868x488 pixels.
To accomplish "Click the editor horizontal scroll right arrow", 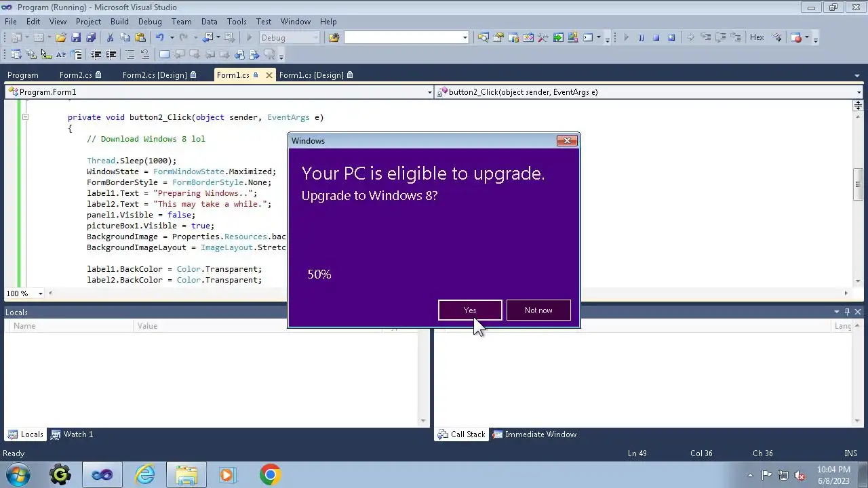I will click(x=846, y=293).
